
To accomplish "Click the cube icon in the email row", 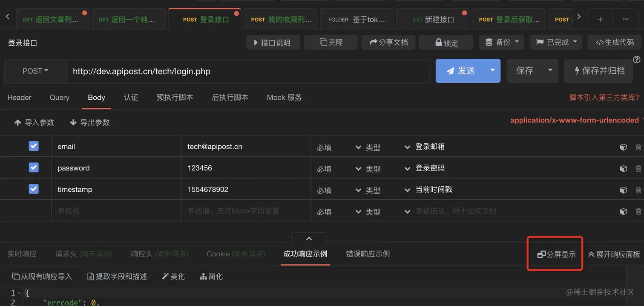I will coord(624,147).
